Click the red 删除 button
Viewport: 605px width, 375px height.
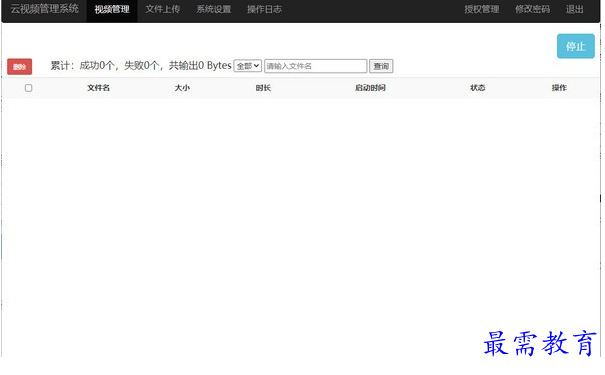click(x=20, y=67)
